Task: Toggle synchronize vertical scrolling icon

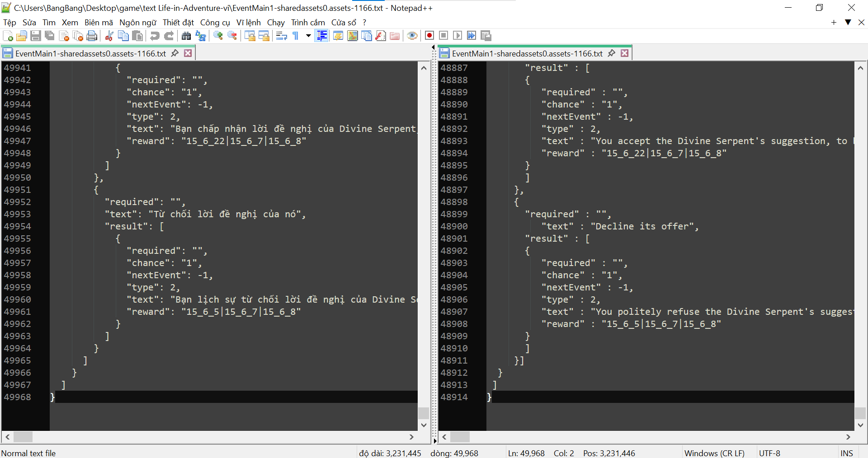Action: (x=250, y=36)
